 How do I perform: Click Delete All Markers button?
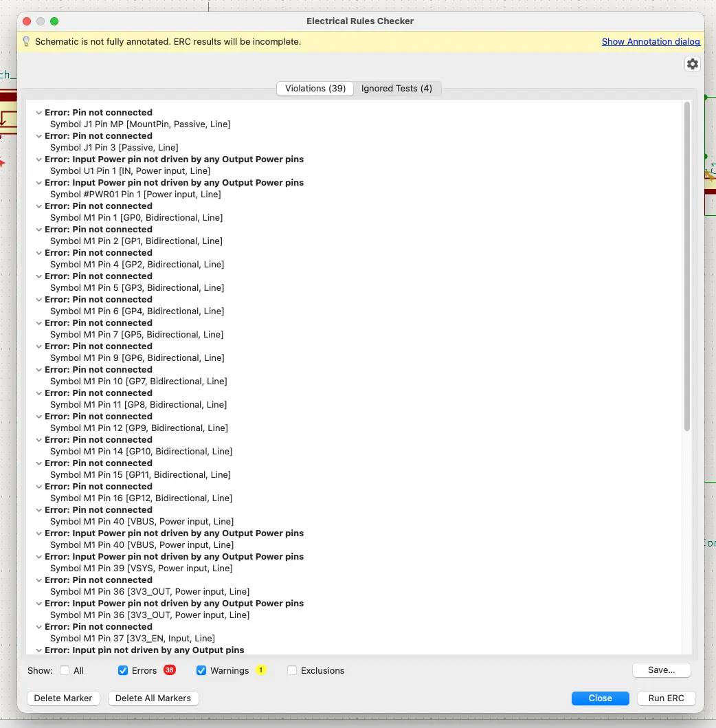coord(153,698)
